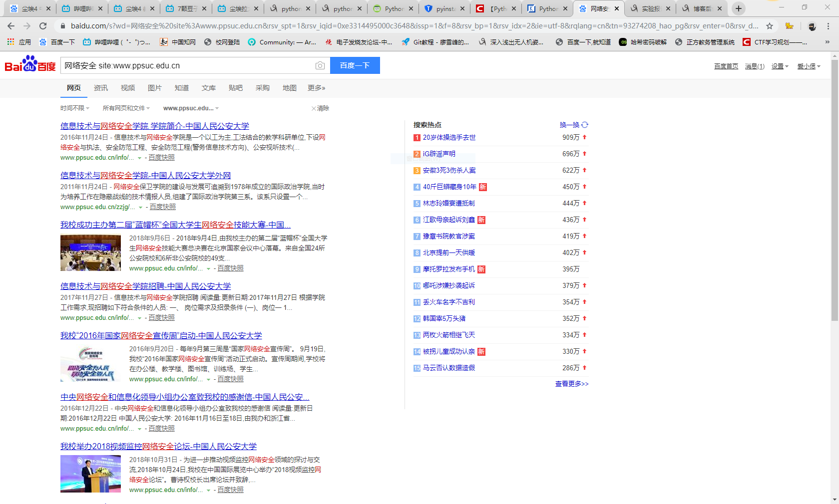Viewport: 839px width, 504px height.
Task: Open the profile avatar in toolbar
Action: pyautogui.click(x=812, y=26)
